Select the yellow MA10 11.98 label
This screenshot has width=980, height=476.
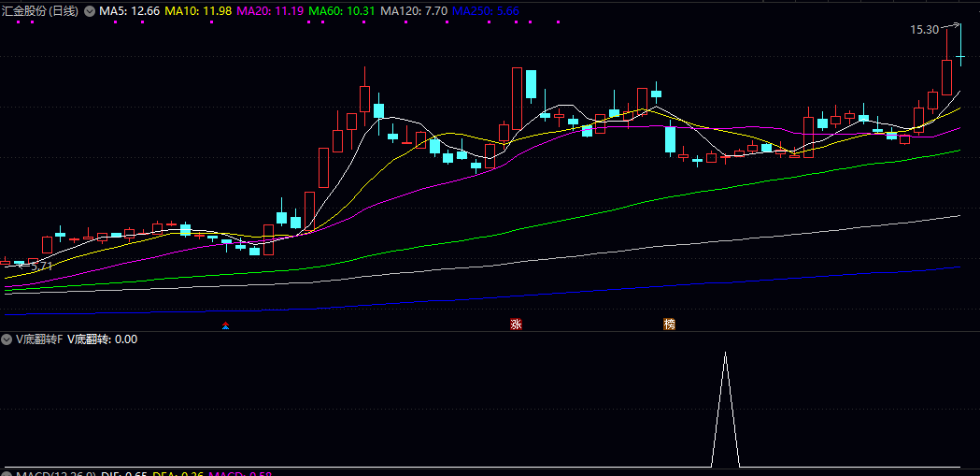click(198, 11)
